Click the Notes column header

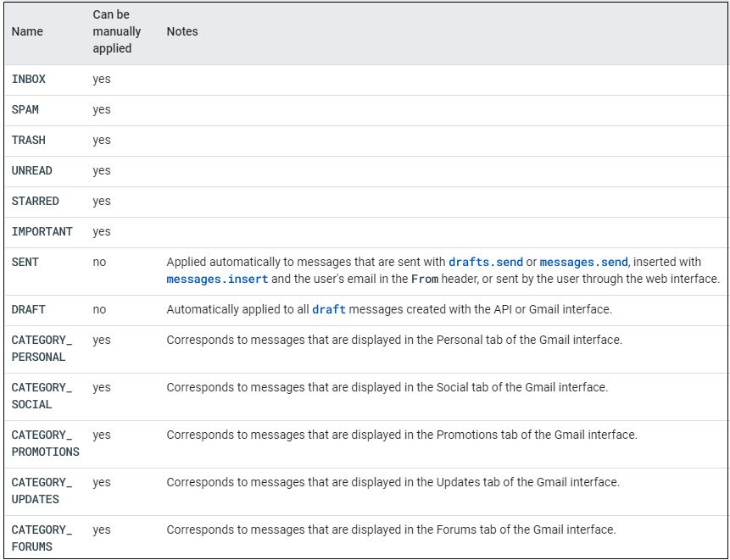point(182,31)
